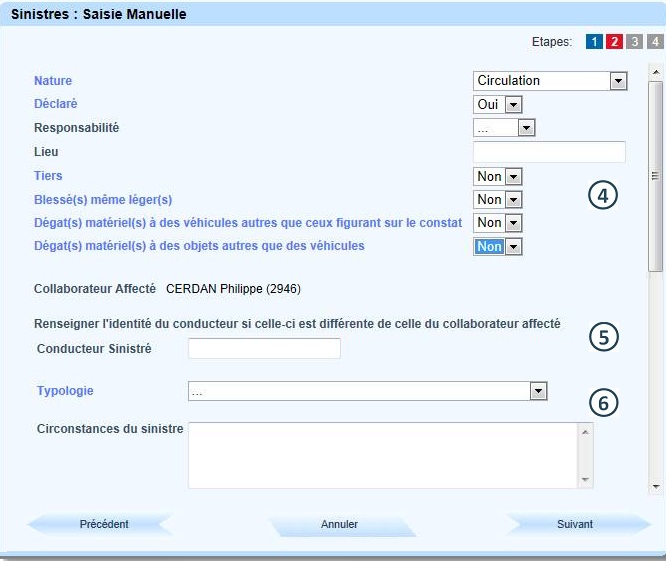The width and height of the screenshot is (666, 561).
Task: Change the Blessé(s) même léger(s) value
Action: (x=498, y=200)
